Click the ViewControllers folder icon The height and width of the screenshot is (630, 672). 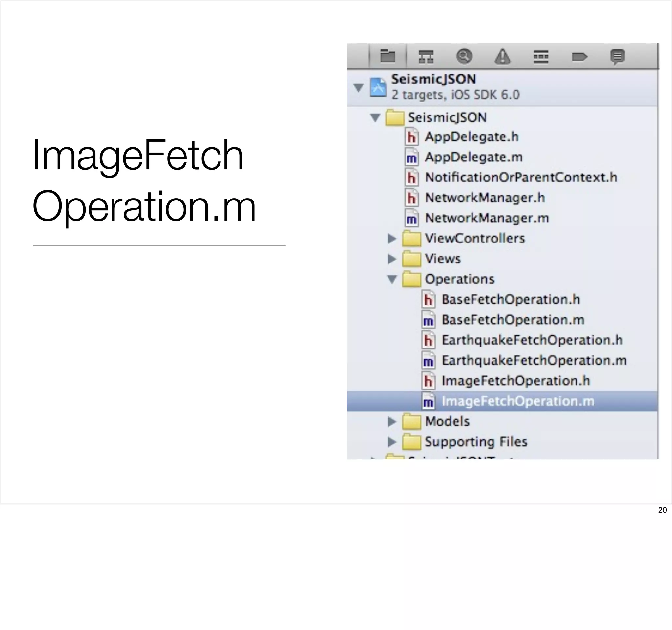[412, 238]
